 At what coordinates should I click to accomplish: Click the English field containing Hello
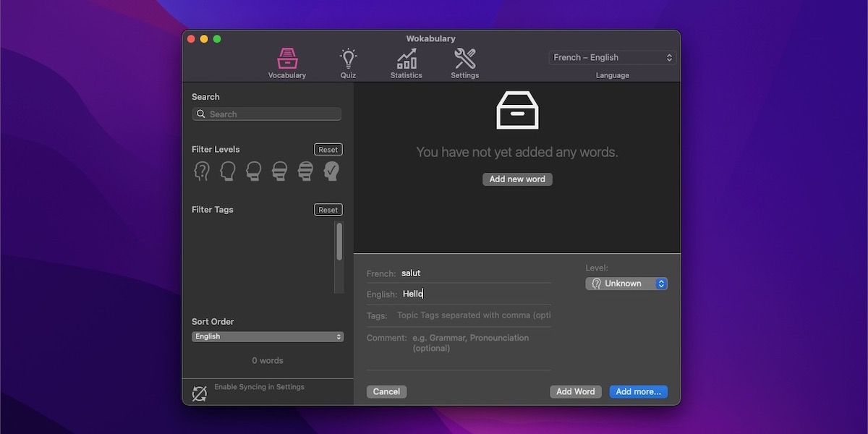476,294
